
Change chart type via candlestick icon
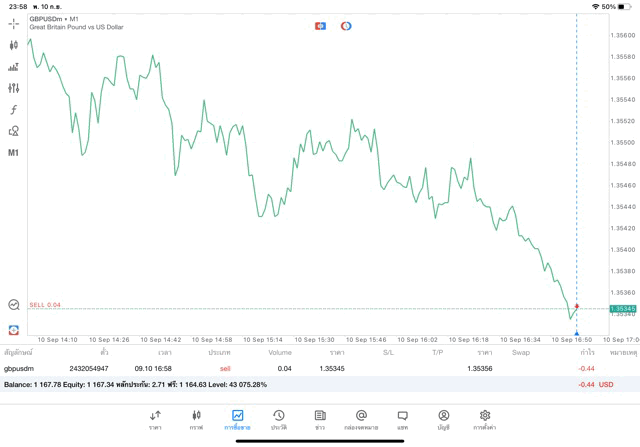pyautogui.click(x=14, y=45)
